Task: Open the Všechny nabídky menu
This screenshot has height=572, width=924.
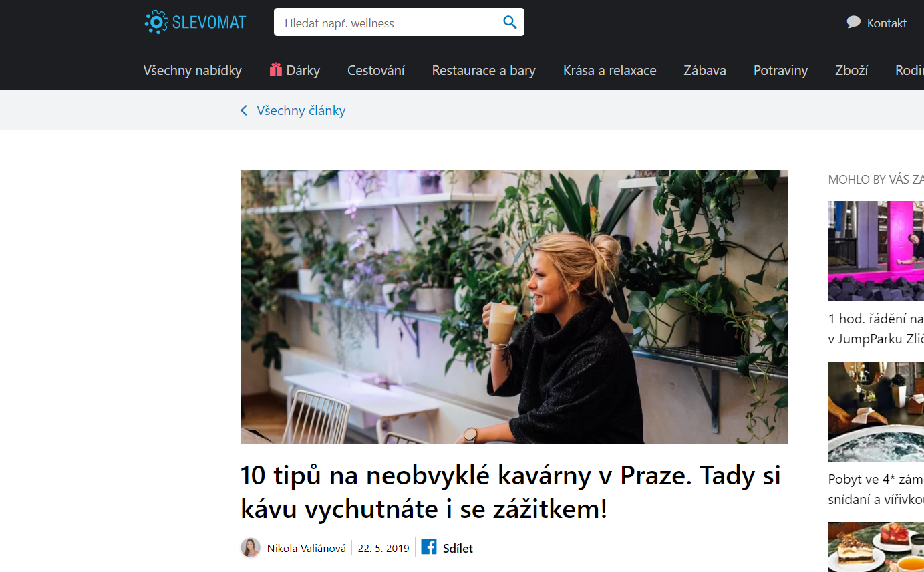Action: click(192, 70)
